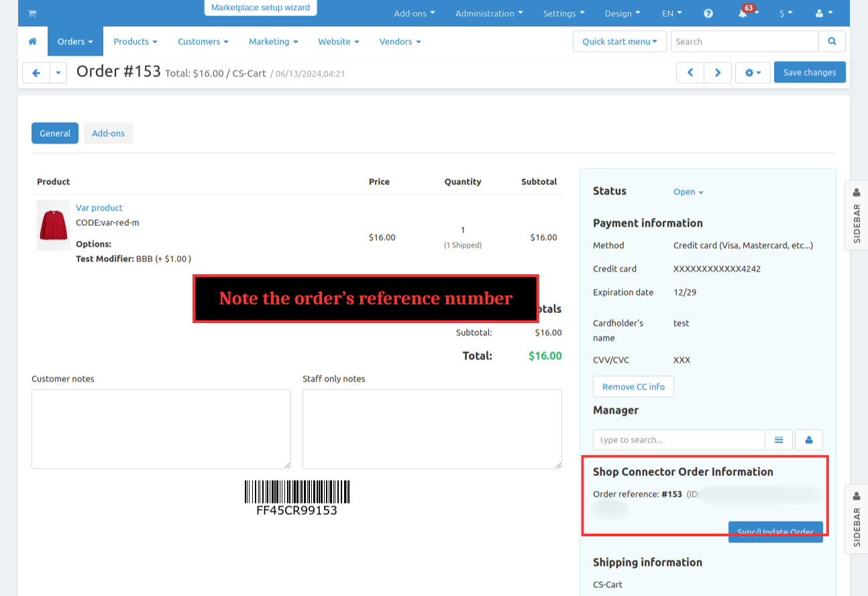Click Save changes button

tap(810, 72)
